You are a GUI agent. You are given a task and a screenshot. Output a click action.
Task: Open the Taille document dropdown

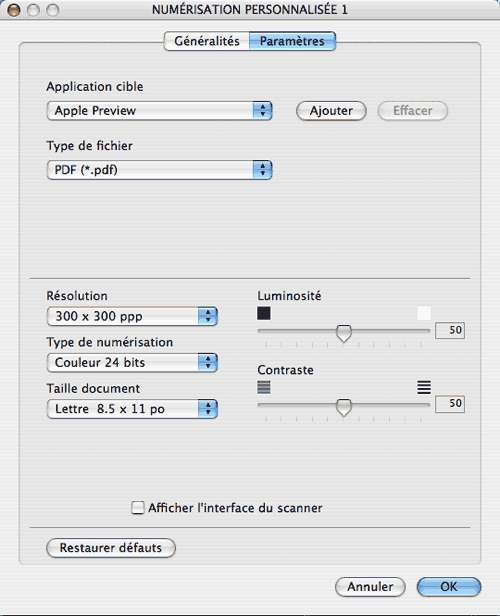[x=132, y=409]
